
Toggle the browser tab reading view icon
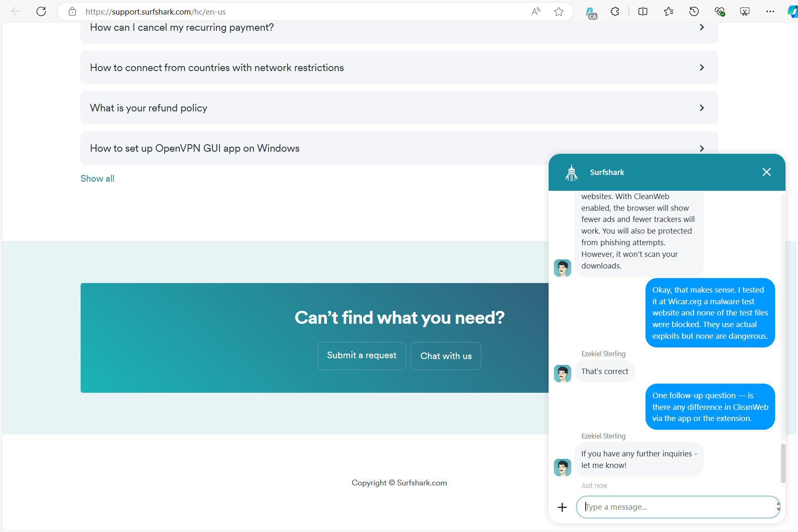643,12
